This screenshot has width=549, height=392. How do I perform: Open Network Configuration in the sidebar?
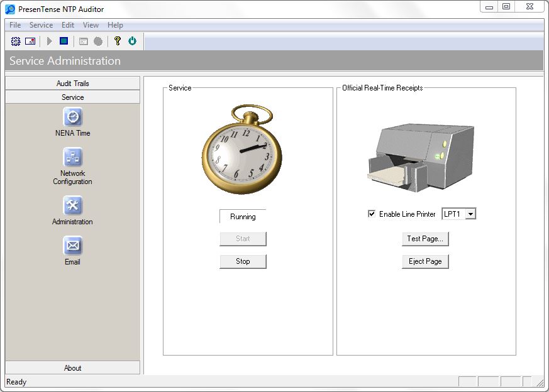73,158
